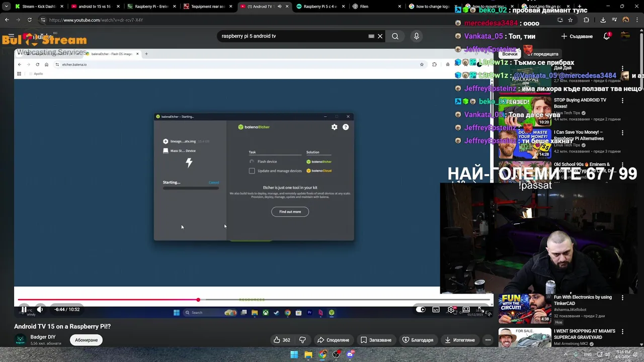Switch to theater mode

(x=466, y=309)
